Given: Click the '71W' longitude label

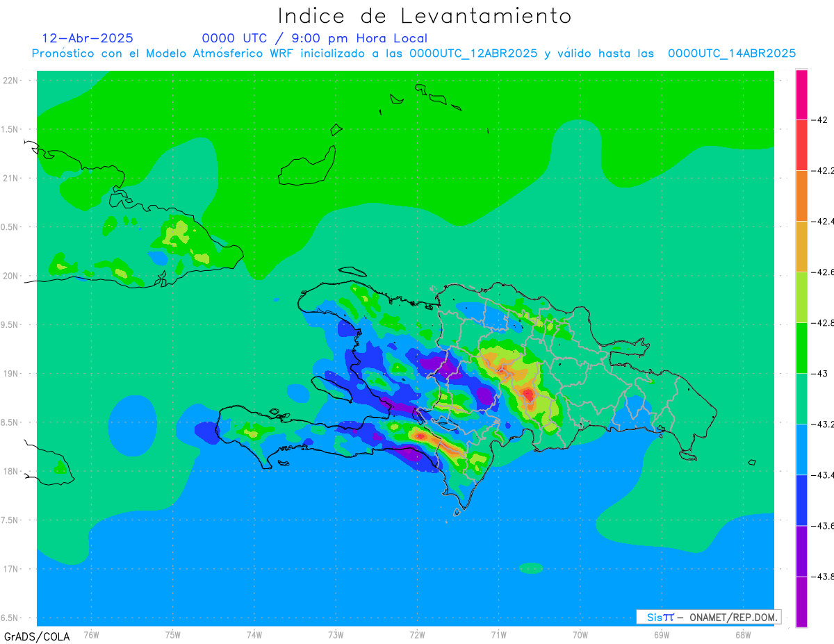Looking at the screenshot, I should click(x=498, y=634).
